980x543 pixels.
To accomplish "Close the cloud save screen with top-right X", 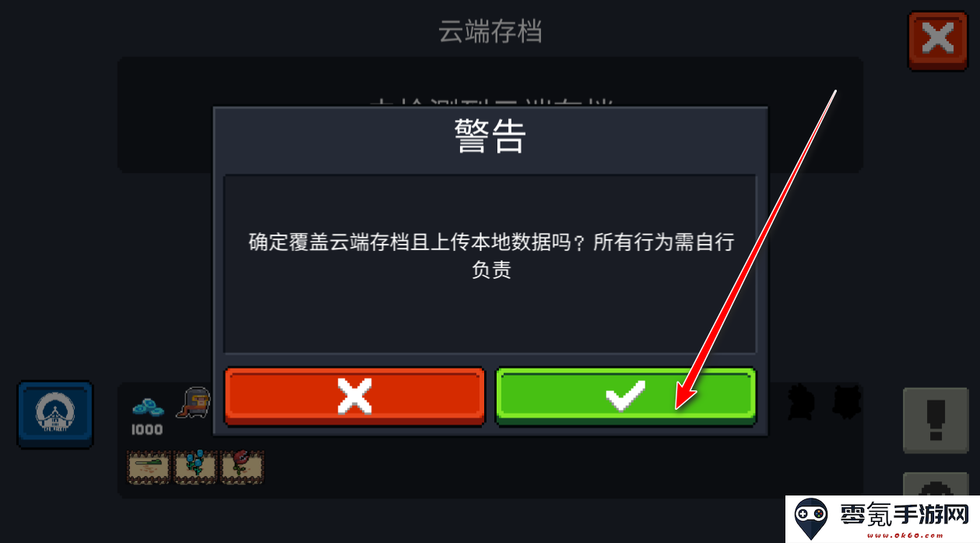I will (x=938, y=41).
